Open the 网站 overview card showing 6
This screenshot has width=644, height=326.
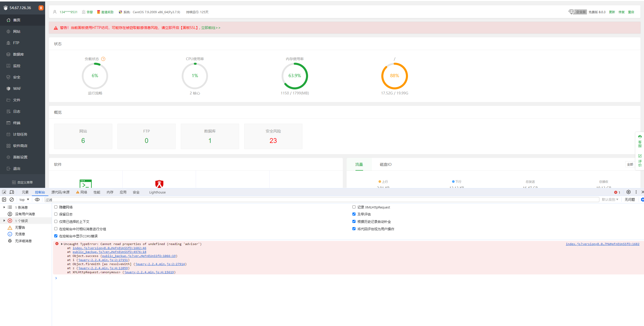(83, 136)
